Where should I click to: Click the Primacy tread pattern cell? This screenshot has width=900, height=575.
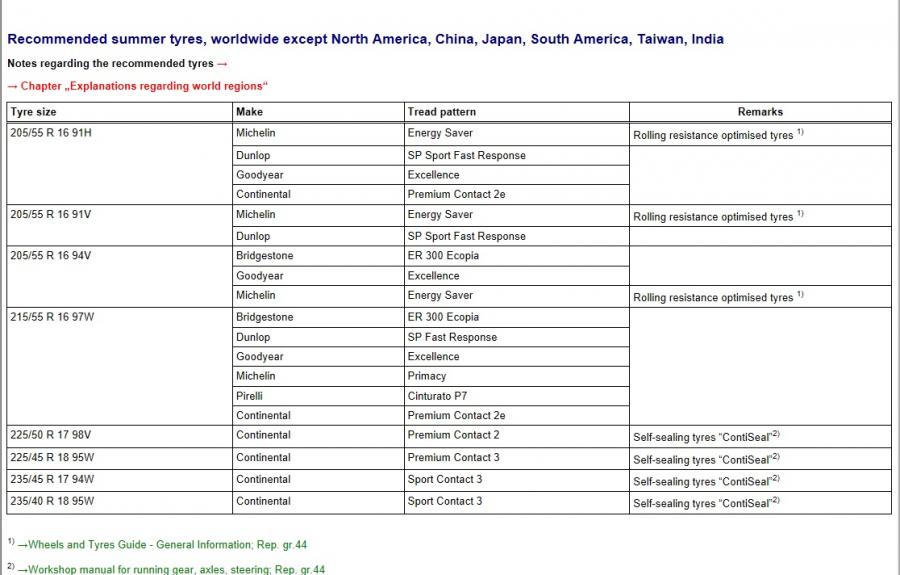[x=427, y=376]
